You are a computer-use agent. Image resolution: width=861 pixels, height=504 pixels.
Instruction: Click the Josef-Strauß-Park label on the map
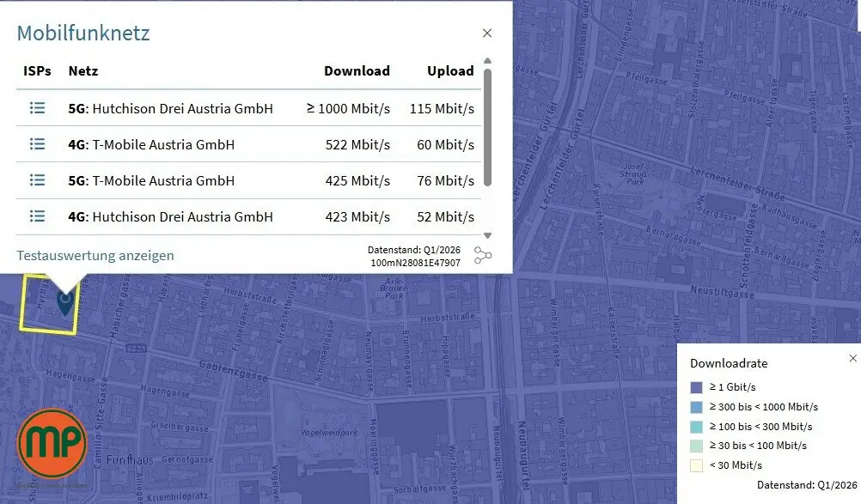635,173
